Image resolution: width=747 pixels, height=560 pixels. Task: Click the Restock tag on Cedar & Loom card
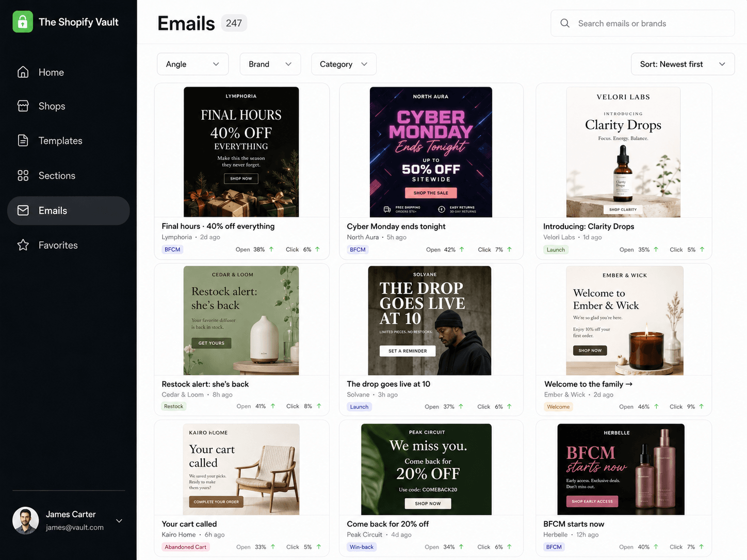[173, 406]
